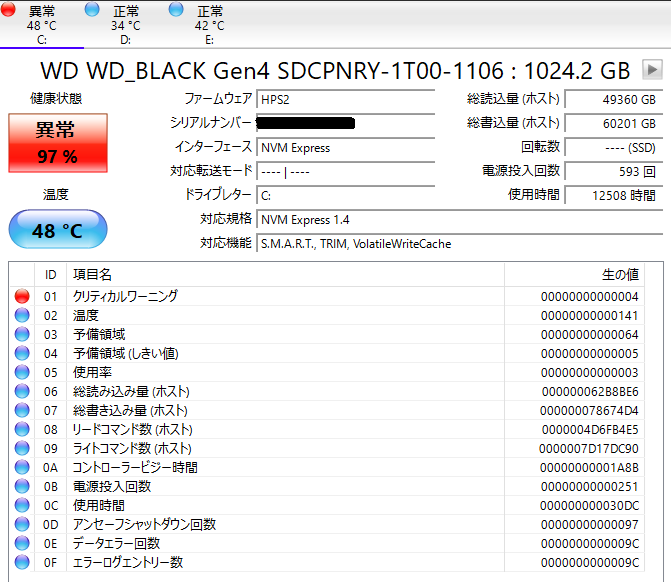Click the 総書込量 (ホスト) label

coord(513,123)
